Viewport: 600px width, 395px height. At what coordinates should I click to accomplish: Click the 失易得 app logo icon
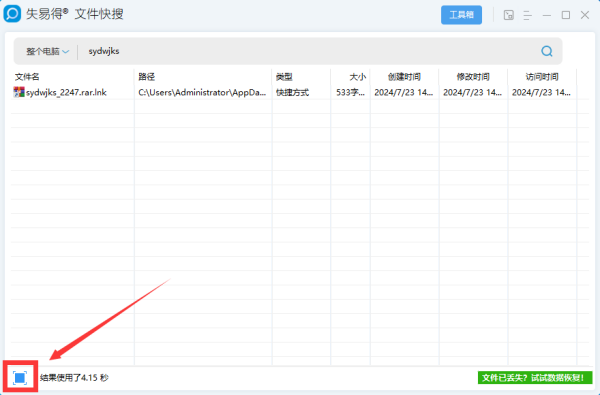pos(12,14)
